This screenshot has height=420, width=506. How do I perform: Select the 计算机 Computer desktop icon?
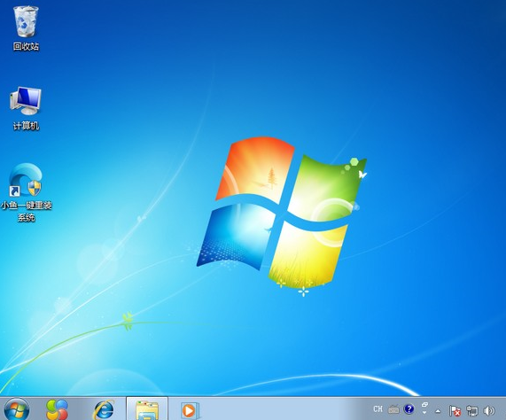point(26,108)
